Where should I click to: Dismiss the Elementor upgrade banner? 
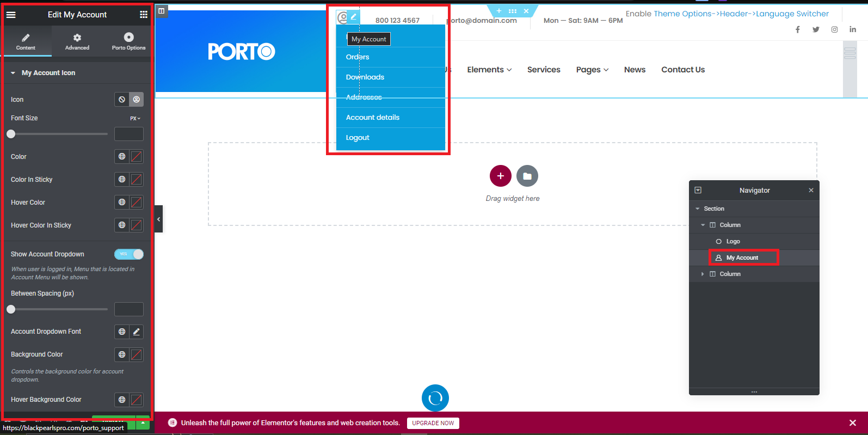[x=853, y=423]
